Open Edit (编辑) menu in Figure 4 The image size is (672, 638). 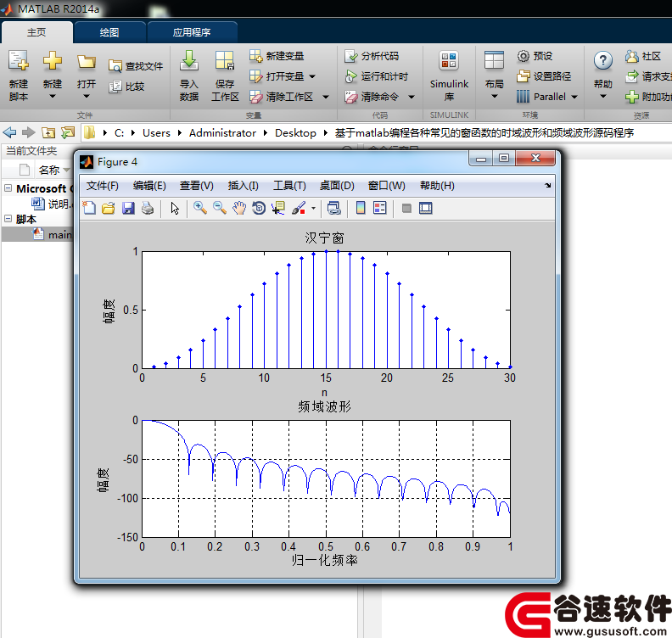[149, 186]
